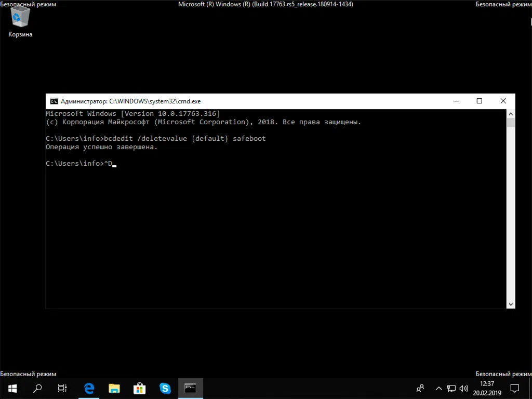Open Task View
Viewport: 532px width, 399px height.
click(62, 388)
